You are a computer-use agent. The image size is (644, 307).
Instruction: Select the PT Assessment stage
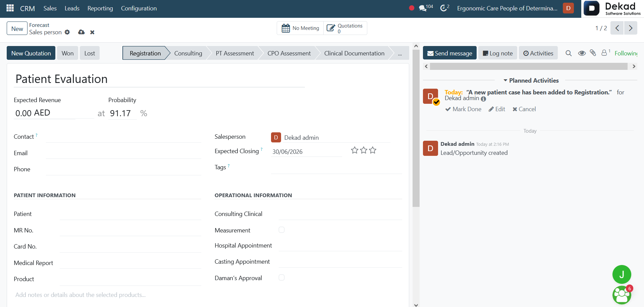tap(235, 53)
